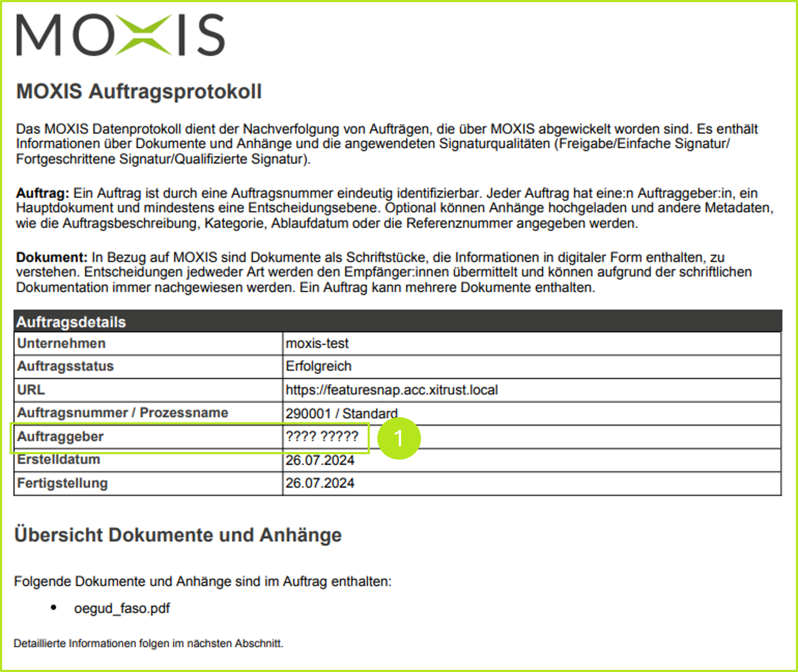Screen dimensions: 798x672
Task: Click the MOXIS logo
Action: click(x=121, y=35)
